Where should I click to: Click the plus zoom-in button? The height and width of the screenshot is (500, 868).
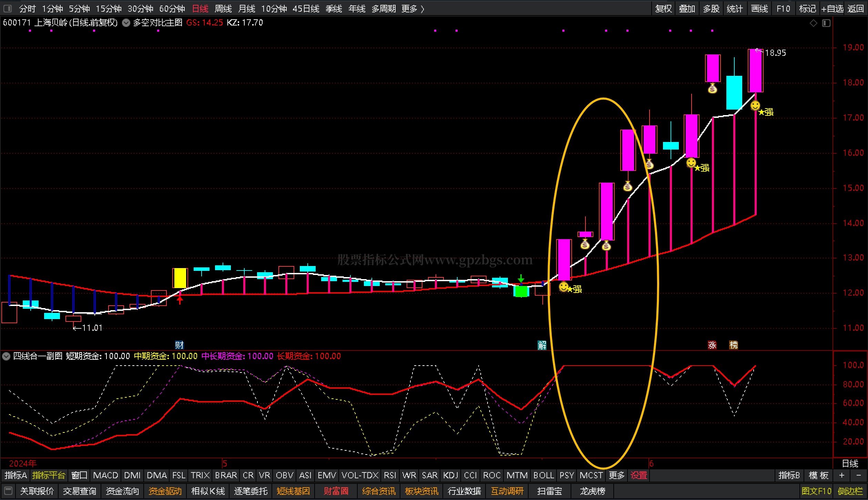click(842, 475)
